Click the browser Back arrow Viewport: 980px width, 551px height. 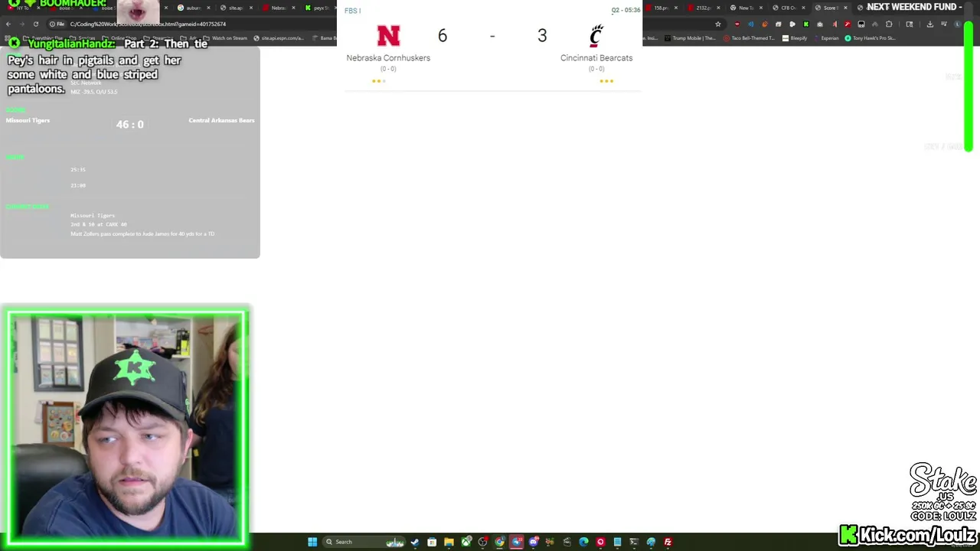point(8,24)
